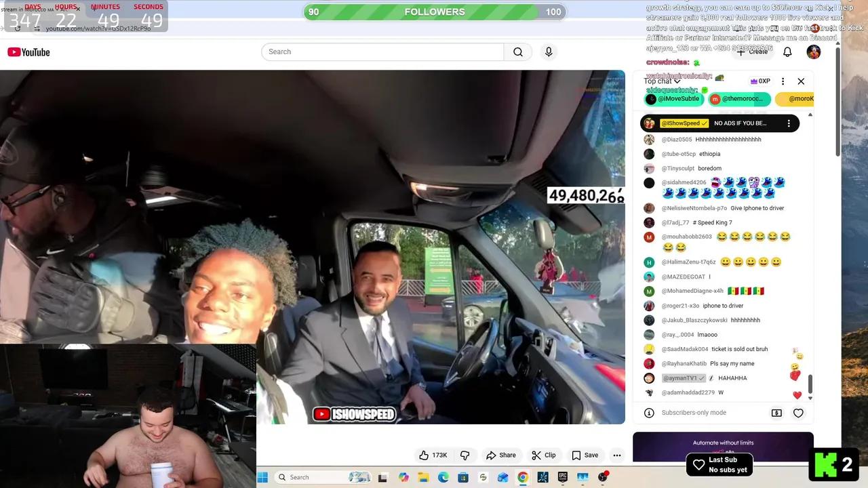The height and width of the screenshot is (488, 868).
Task: Start voice search with microphone icon
Action: pyautogui.click(x=549, y=52)
